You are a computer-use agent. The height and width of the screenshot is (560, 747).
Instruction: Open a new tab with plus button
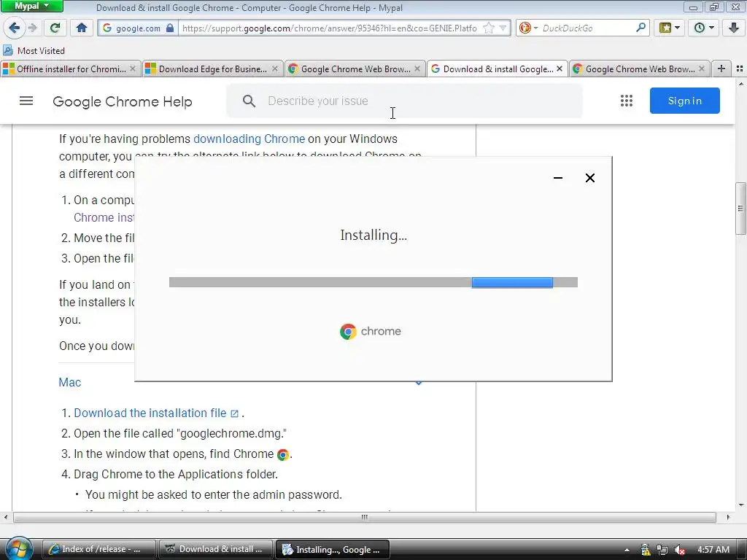(x=721, y=69)
